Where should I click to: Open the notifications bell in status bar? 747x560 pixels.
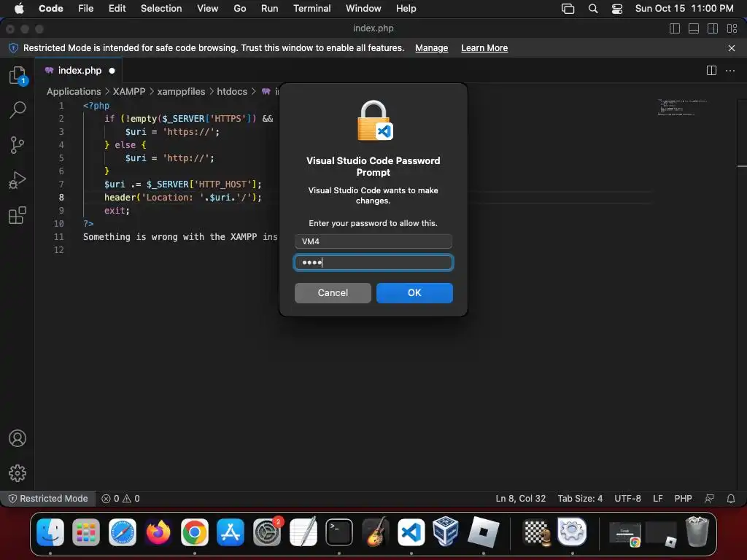(x=731, y=499)
